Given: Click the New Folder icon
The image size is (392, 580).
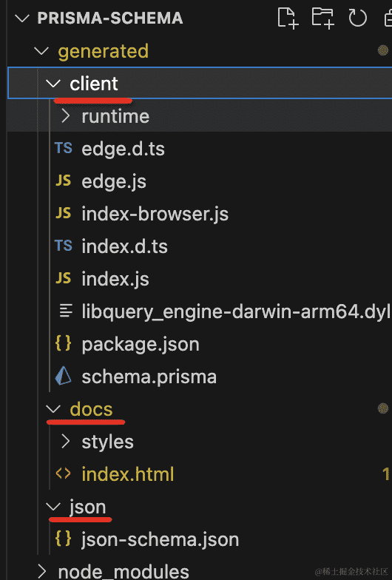Looking at the screenshot, I should [322, 18].
